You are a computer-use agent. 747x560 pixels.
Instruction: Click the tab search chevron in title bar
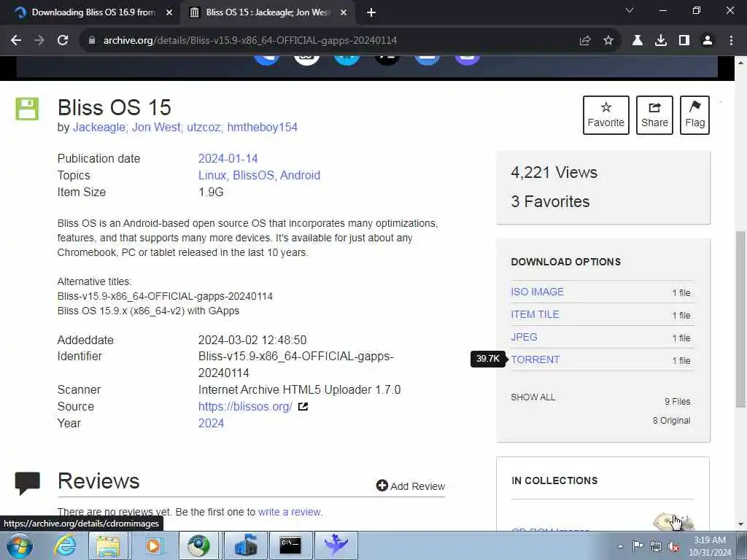(630, 10)
